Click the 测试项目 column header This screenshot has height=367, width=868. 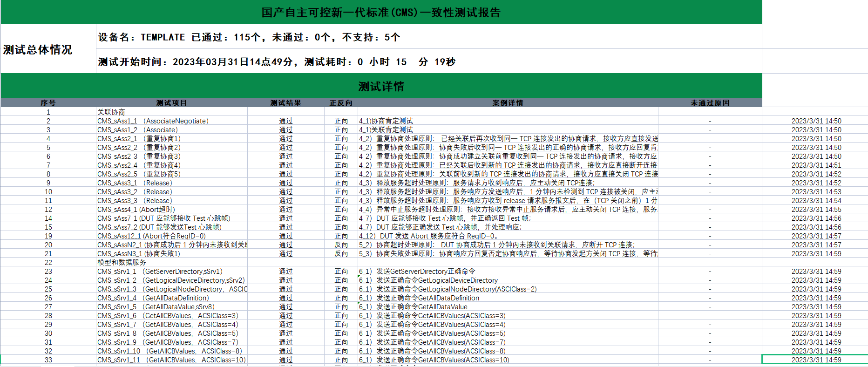pyautogui.click(x=172, y=103)
